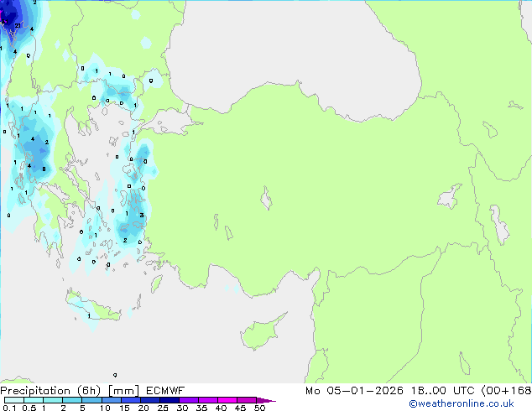This screenshot has width=532, height=411.
Task: Select the 30–35 mm purple legend box
Action: coord(188,400)
